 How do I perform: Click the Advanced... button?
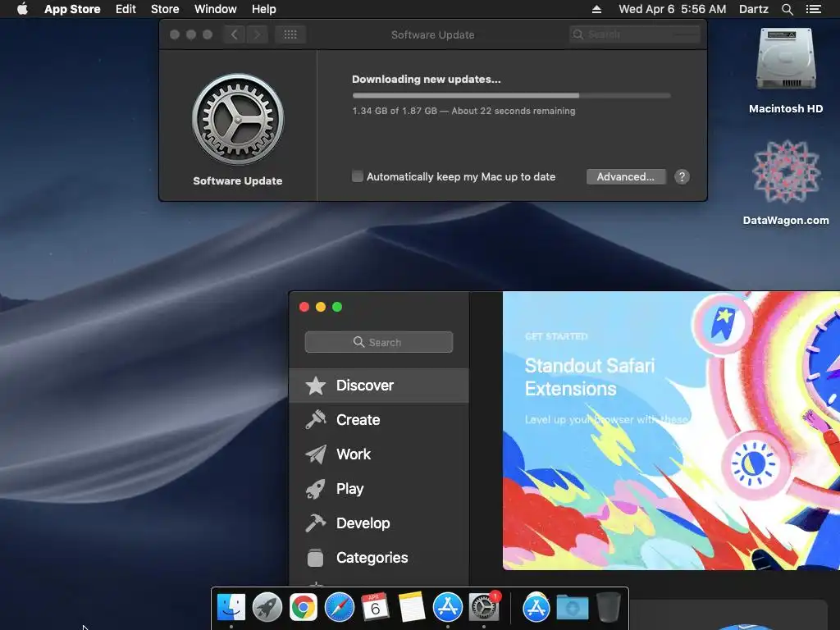626,177
